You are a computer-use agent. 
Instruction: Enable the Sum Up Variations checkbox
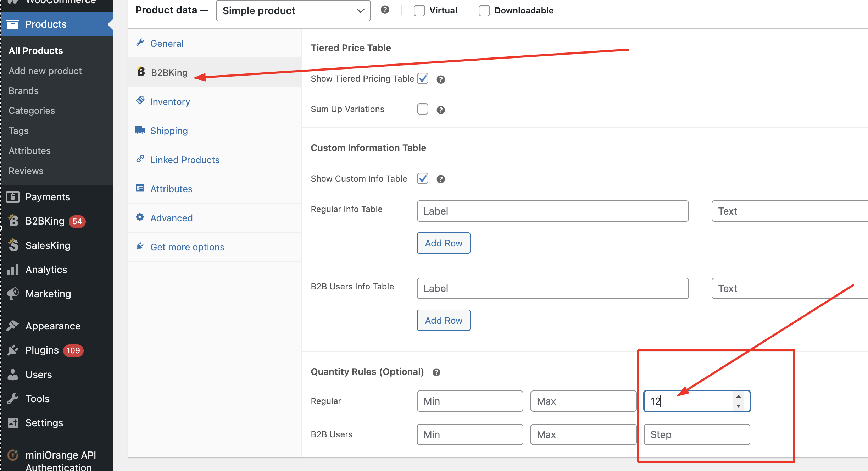[x=423, y=109]
